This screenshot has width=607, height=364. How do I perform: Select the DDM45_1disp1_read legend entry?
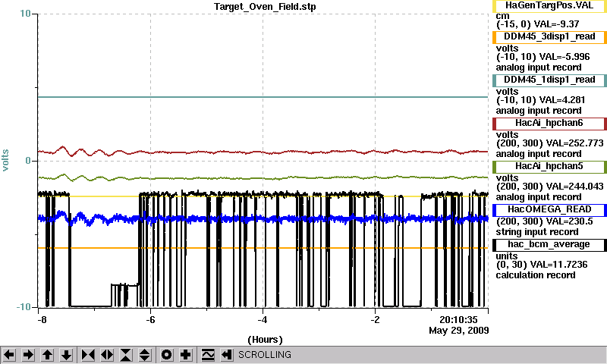pyautogui.click(x=549, y=80)
